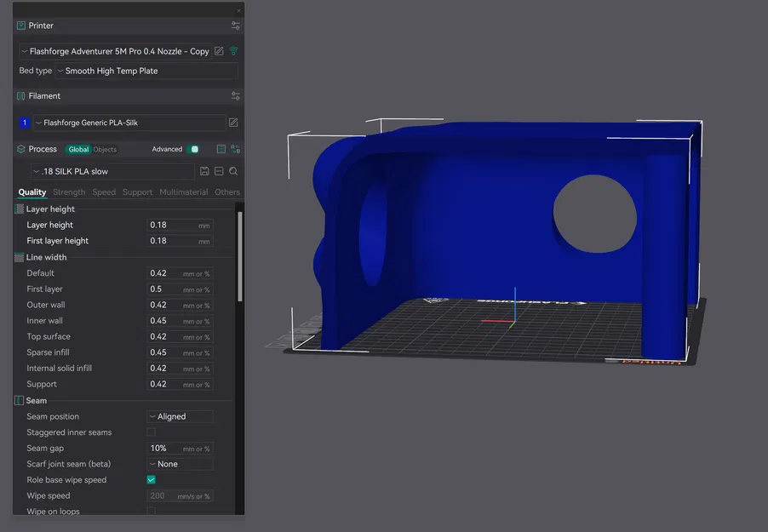
Task: Save the .18 SILK PLA slow process preset
Action: click(x=204, y=170)
